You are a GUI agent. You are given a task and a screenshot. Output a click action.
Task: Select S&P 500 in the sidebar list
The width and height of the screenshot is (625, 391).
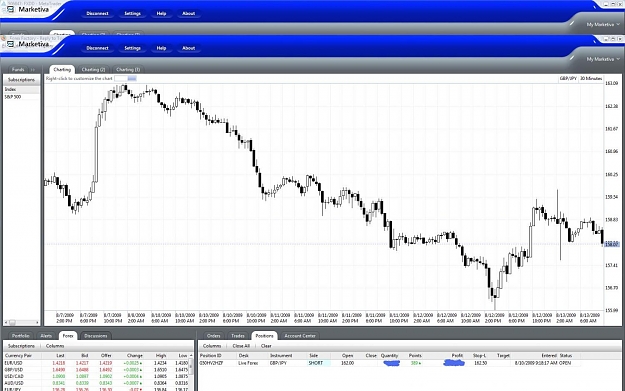coord(22,97)
